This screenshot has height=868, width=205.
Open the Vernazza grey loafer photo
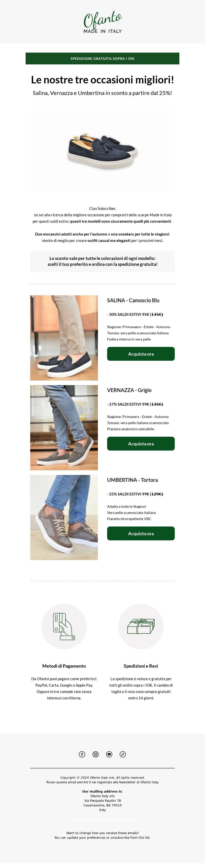tap(64, 428)
